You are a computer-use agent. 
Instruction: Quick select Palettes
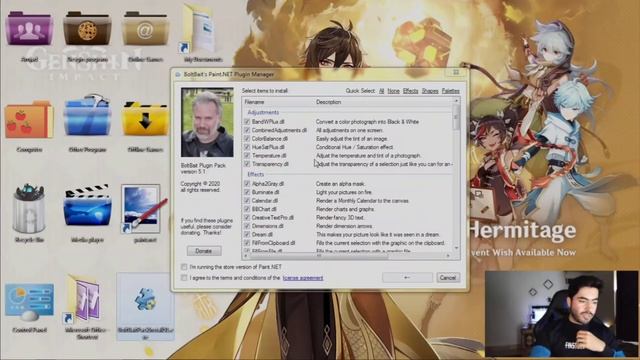451,91
